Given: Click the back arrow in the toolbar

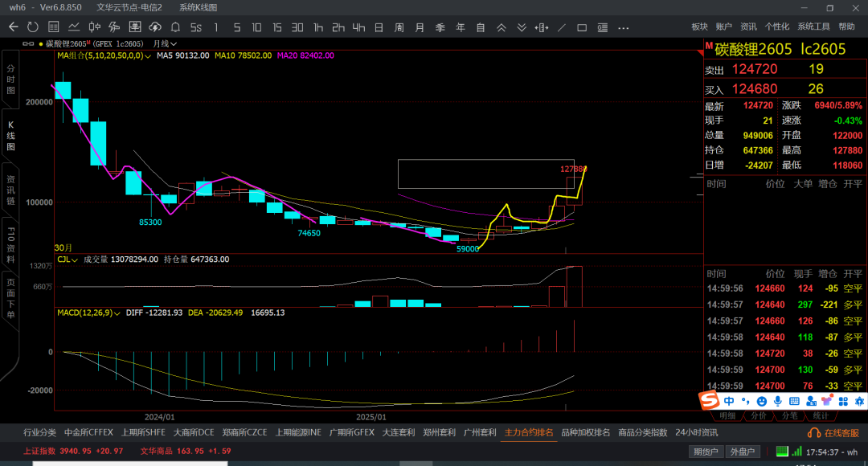Looking at the screenshot, I should (13, 27).
